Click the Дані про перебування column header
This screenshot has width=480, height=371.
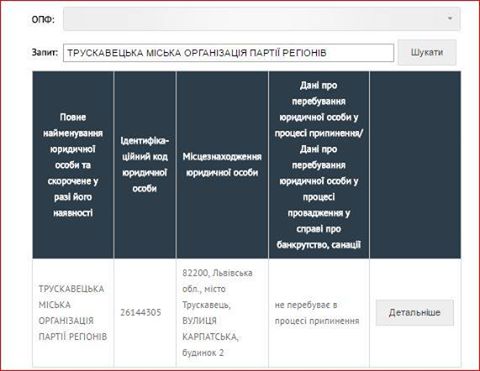319,165
